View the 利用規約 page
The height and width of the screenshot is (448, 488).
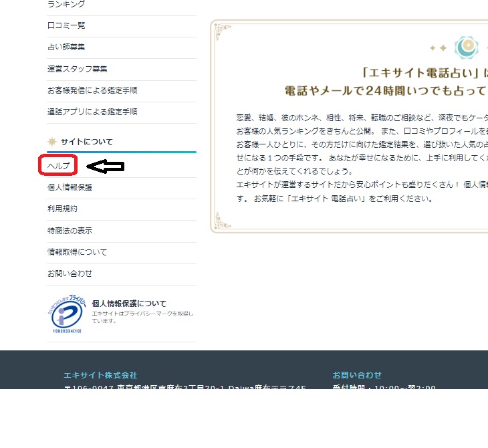[x=62, y=209]
